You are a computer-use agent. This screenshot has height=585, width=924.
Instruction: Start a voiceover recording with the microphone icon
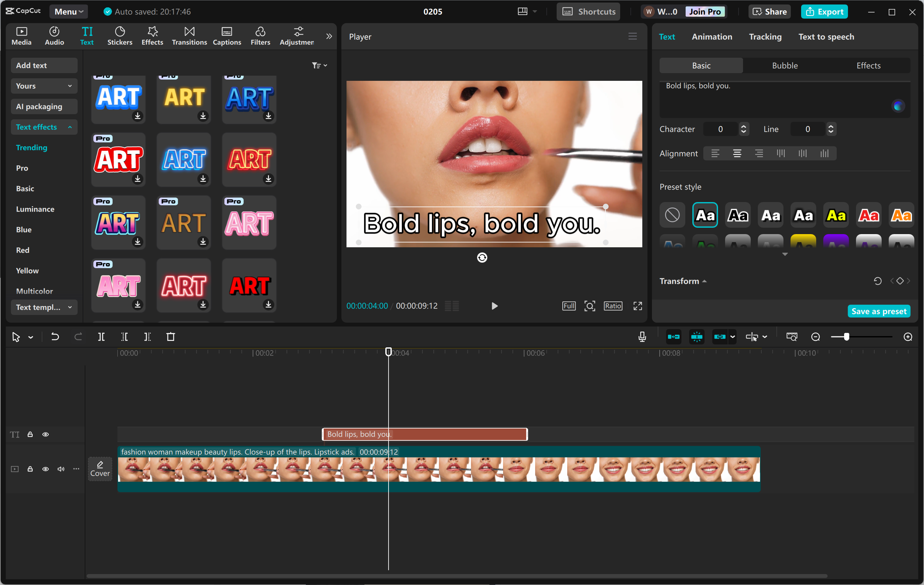click(x=641, y=337)
